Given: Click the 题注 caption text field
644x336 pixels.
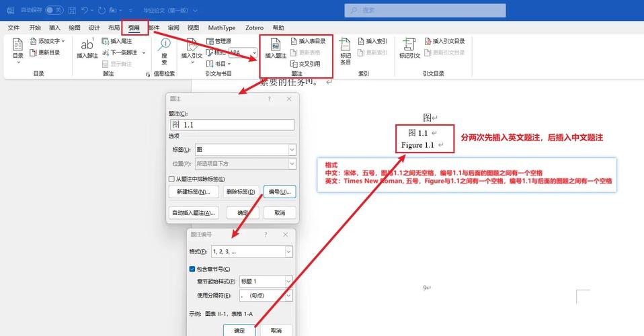Looking at the screenshot, I should (x=232, y=124).
